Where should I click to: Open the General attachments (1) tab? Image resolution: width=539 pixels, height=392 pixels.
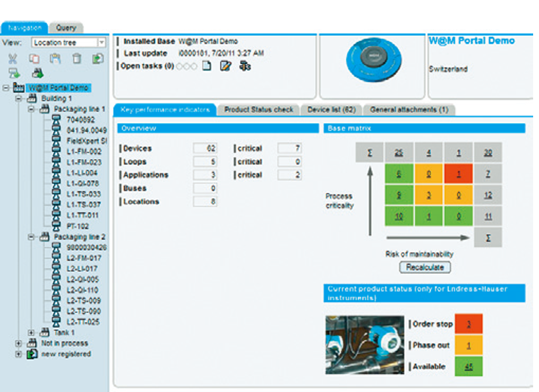(x=409, y=110)
